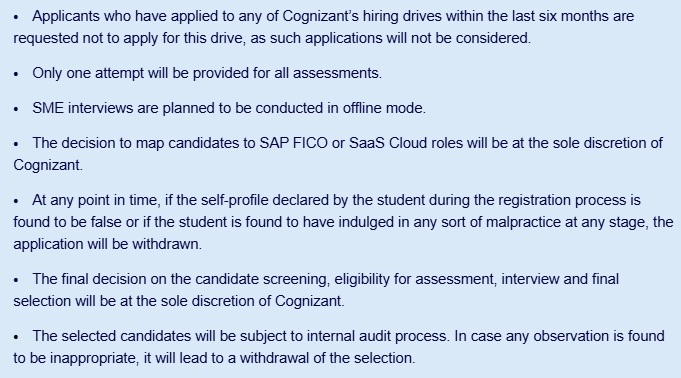Click the words "application will be withdrawn"
Viewport: 681px width, 378px height.
click(x=107, y=244)
